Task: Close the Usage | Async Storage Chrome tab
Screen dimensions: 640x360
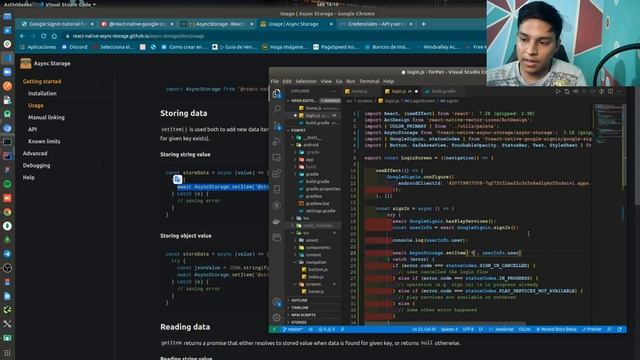Action: point(331,24)
